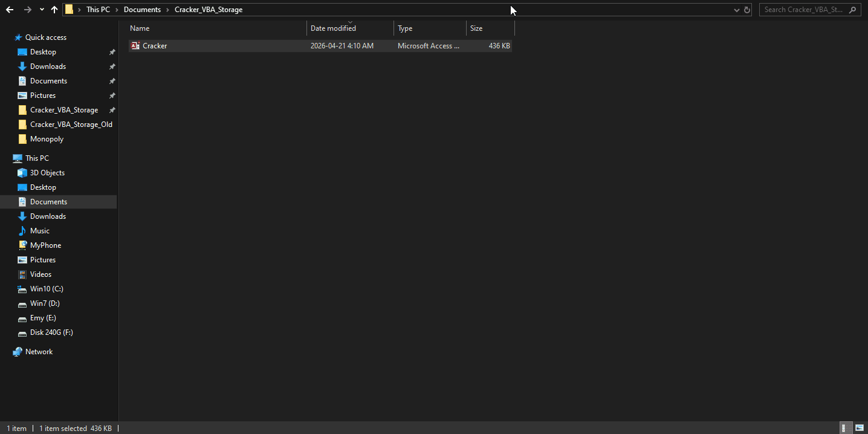
Task: Select Documents in the address breadcrumb
Action: 142,10
